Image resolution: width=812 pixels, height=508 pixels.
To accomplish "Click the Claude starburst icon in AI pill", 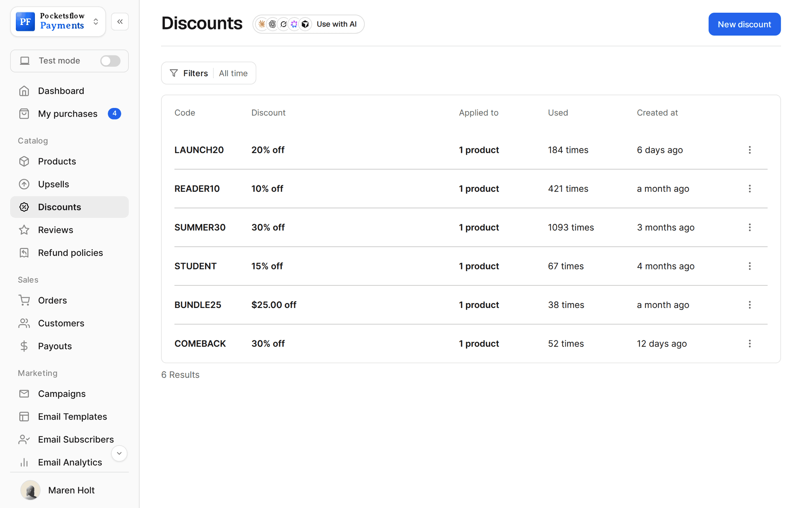I will (262, 24).
